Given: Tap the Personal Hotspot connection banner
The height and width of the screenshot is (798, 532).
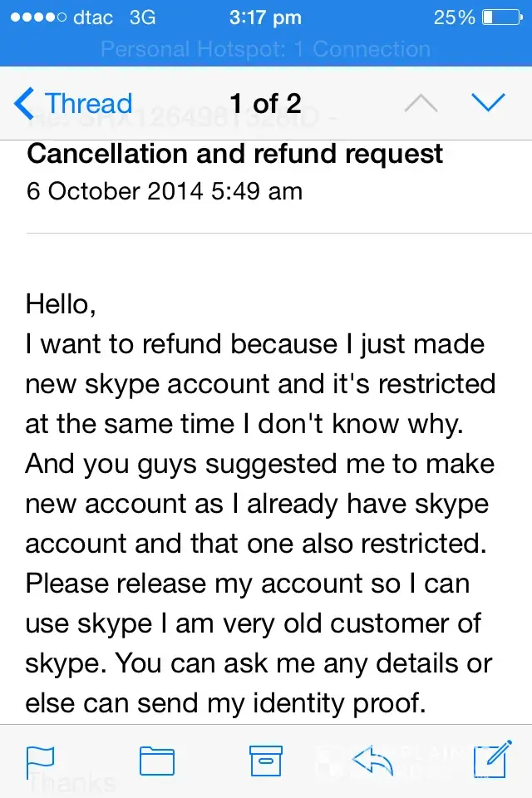Looking at the screenshot, I should 266,49.
